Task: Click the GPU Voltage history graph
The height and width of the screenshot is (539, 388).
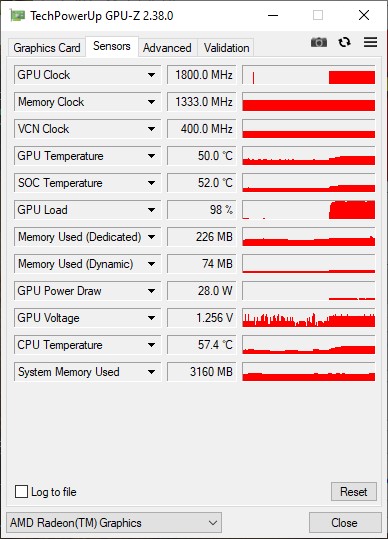Action: [x=309, y=318]
